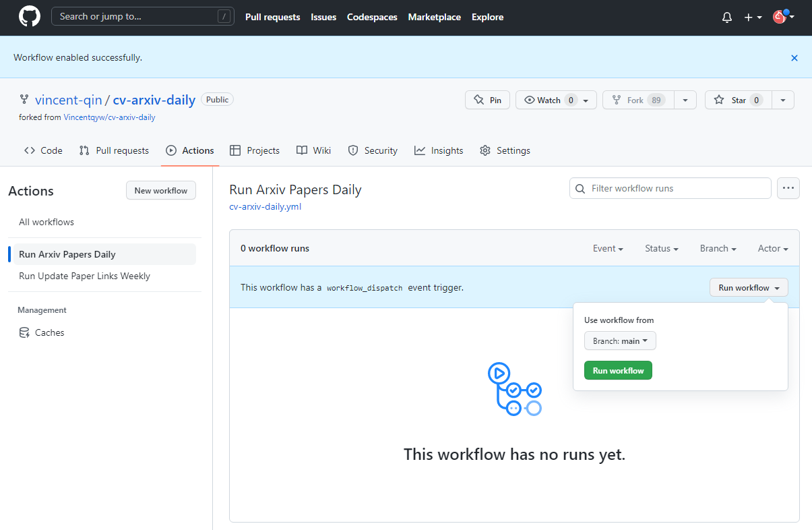Viewport: 812px width, 530px height.
Task: Star this repository
Action: (738, 100)
